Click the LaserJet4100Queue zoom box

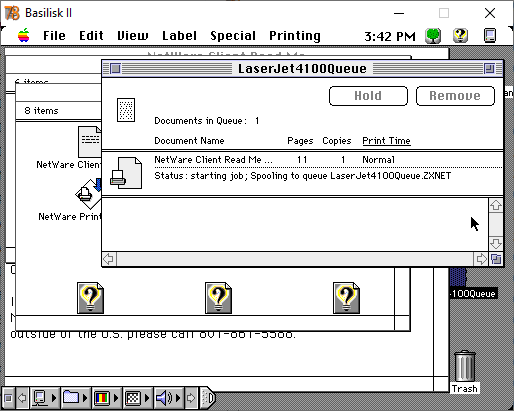click(489, 69)
